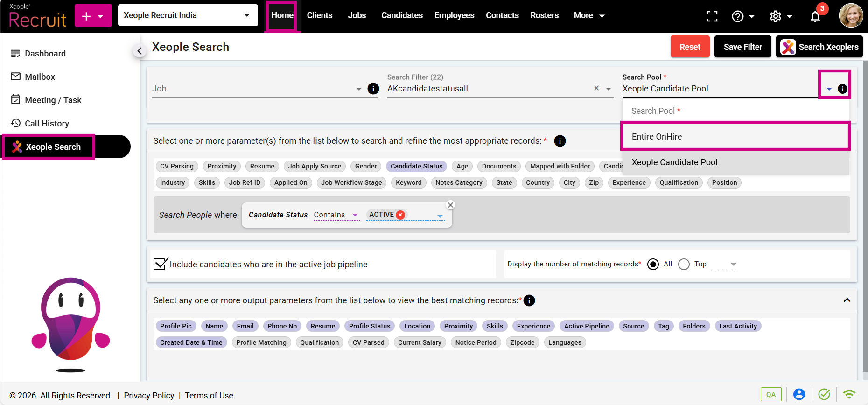
Task: Open the help question mark icon
Action: pyautogui.click(x=738, y=16)
